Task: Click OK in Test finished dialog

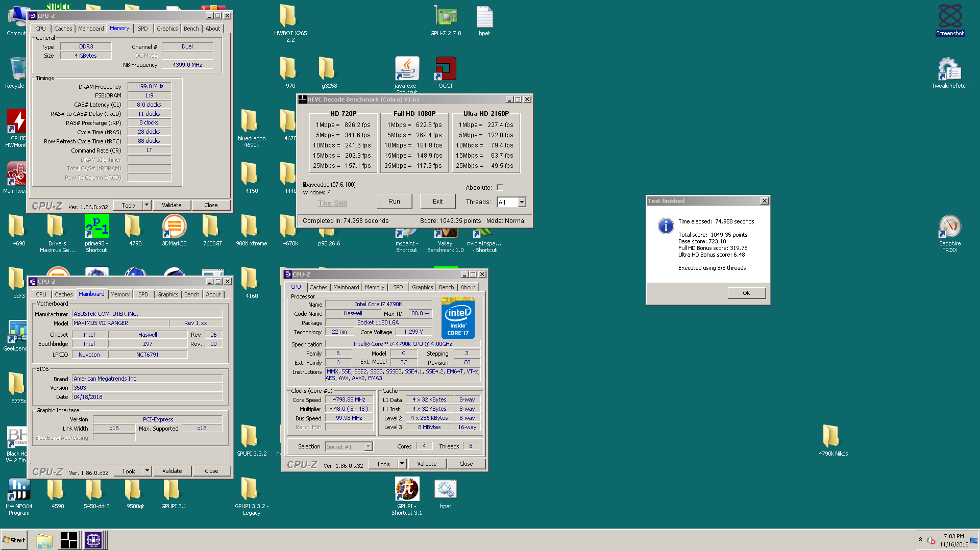Action: 746,293
